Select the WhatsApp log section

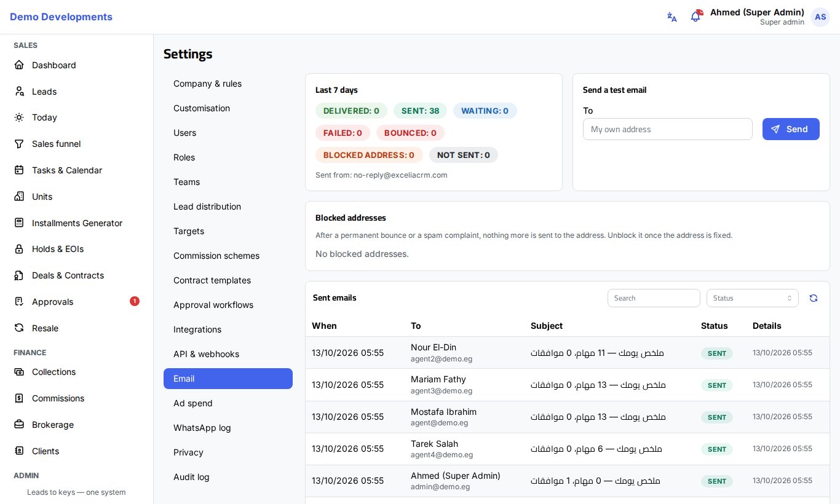pos(228,428)
